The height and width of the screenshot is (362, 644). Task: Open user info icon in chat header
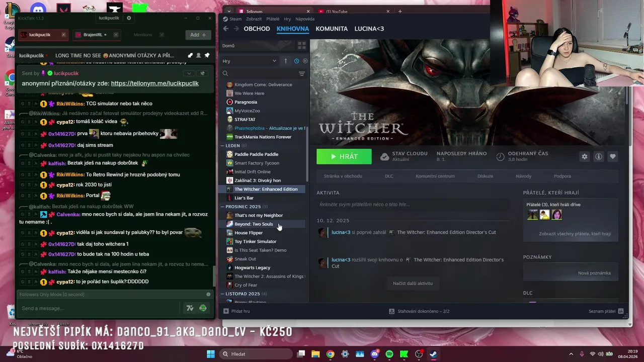[x=198, y=55]
